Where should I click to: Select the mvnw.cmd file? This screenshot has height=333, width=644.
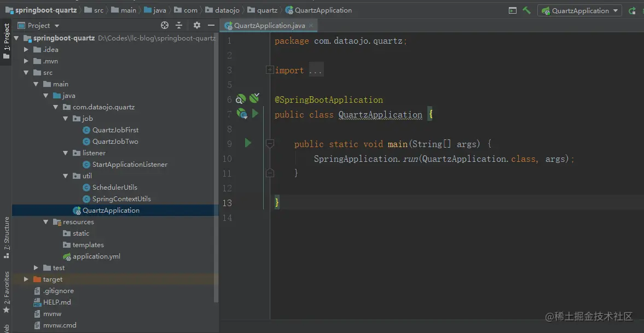point(60,325)
